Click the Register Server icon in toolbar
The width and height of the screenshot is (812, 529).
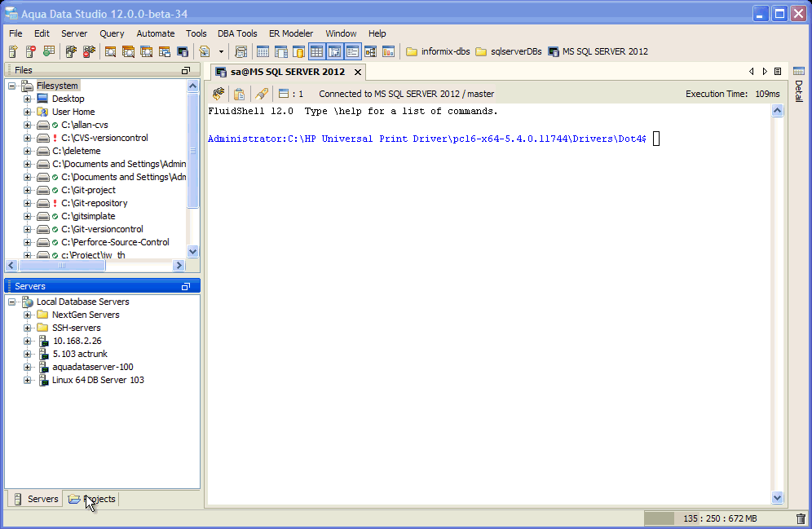pos(14,51)
